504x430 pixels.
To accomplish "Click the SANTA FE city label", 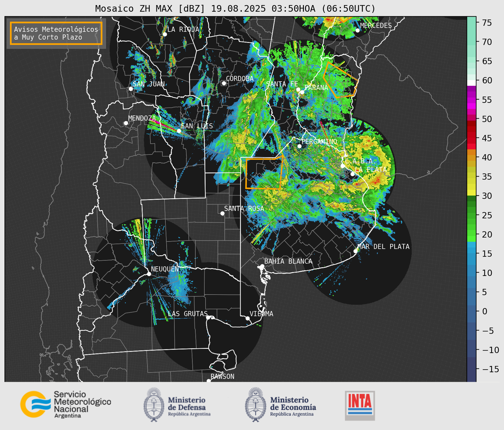I will click(282, 84).
